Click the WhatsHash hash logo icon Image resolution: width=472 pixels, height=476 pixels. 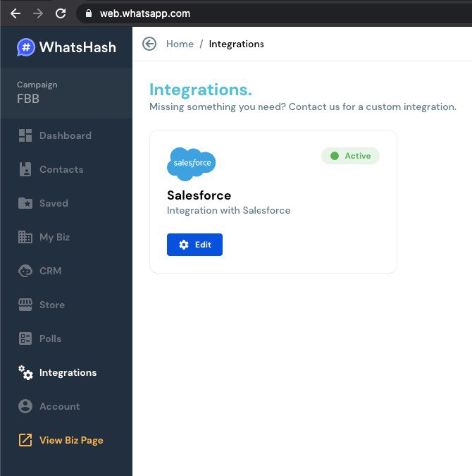coord(26,47)
